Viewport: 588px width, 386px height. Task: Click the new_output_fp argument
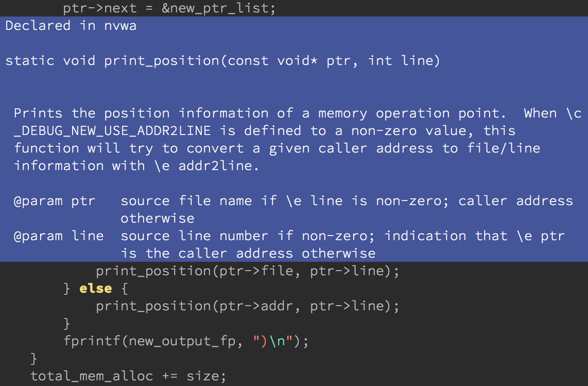(x=182, y=341)
